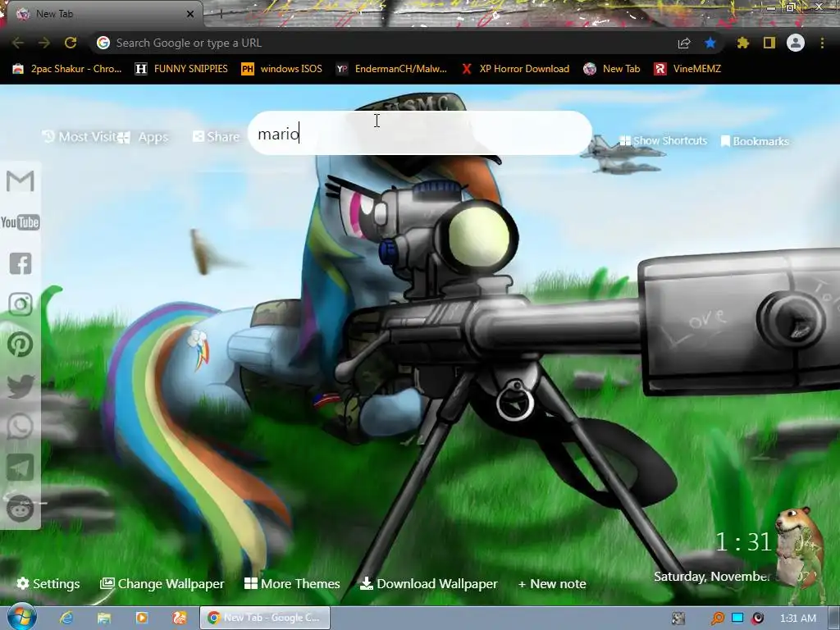Click Change Wallpaper

(162, 583)
